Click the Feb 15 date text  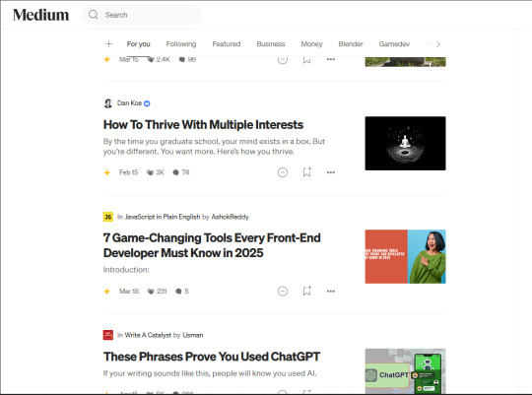click(x=129, y=172)
